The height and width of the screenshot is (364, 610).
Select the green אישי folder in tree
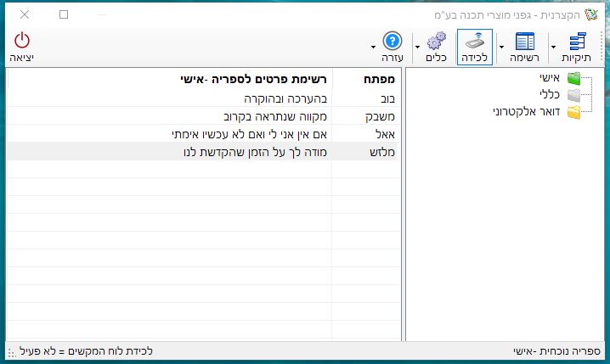point(575,80)
